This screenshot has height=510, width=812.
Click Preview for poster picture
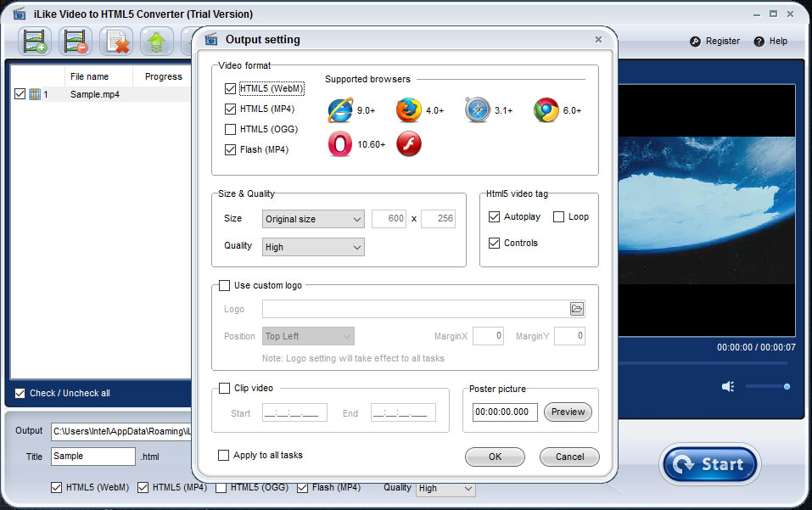[x=568, y=412]
